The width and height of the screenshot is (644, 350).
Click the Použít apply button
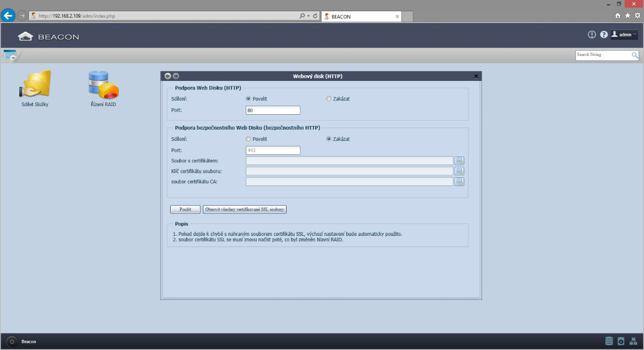point(185,210)
